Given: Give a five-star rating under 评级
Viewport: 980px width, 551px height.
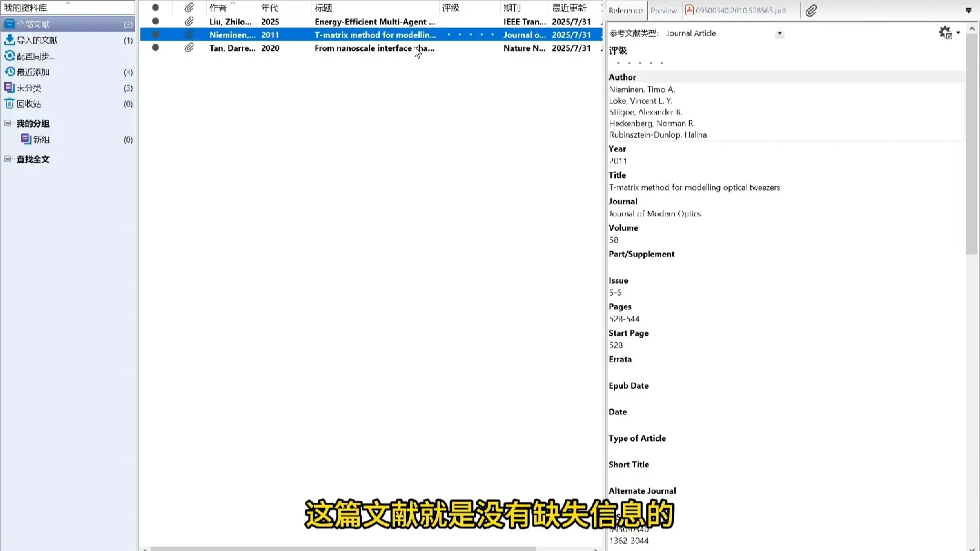Looking at the screenshot, I should coord(662,62).
